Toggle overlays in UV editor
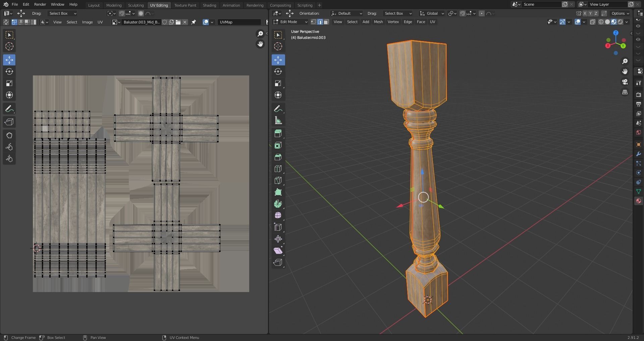The image size is (644, 341). click(206, 22)
